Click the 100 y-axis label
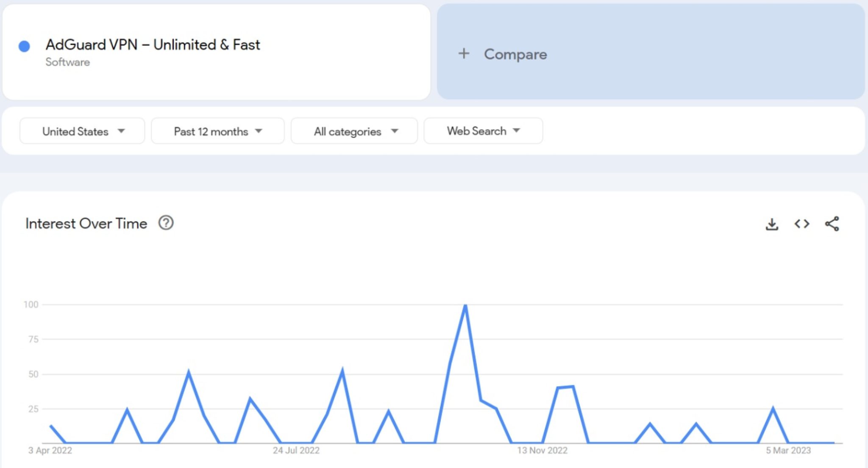The image size is (868, 468). [x=31, y=304]
